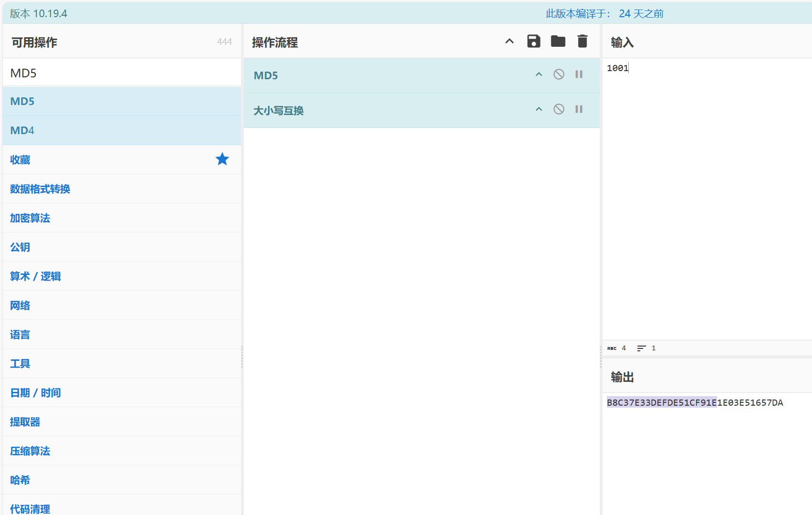
Task: Click the input text area with 1001
Action: (x=706, y=191)
